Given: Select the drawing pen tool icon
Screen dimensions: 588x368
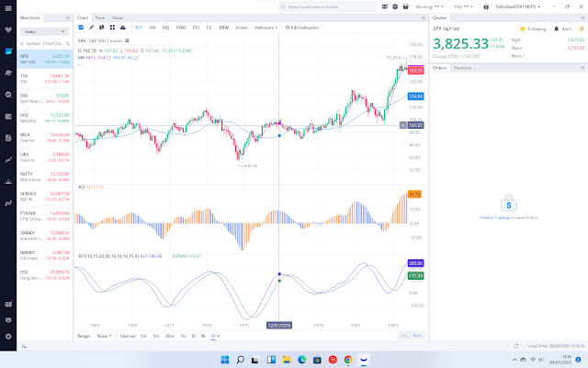Looking at the screenshot, I should [x=91, y=28].
